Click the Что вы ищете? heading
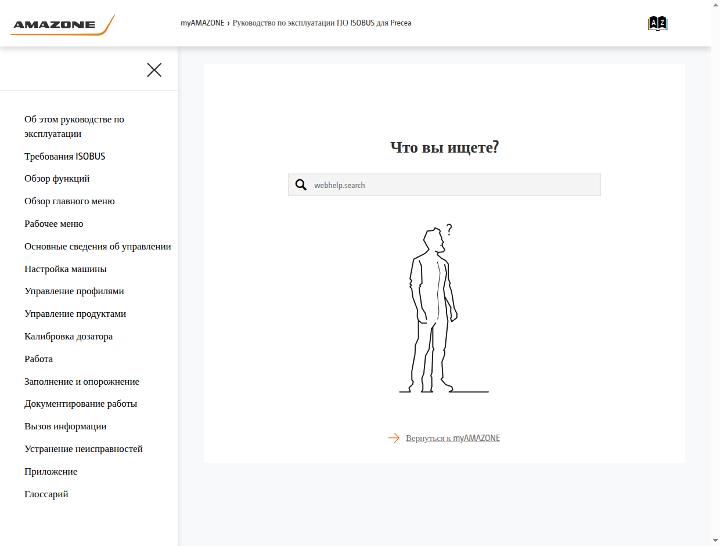This screenshot has height=546, width=720. point(444,147)
